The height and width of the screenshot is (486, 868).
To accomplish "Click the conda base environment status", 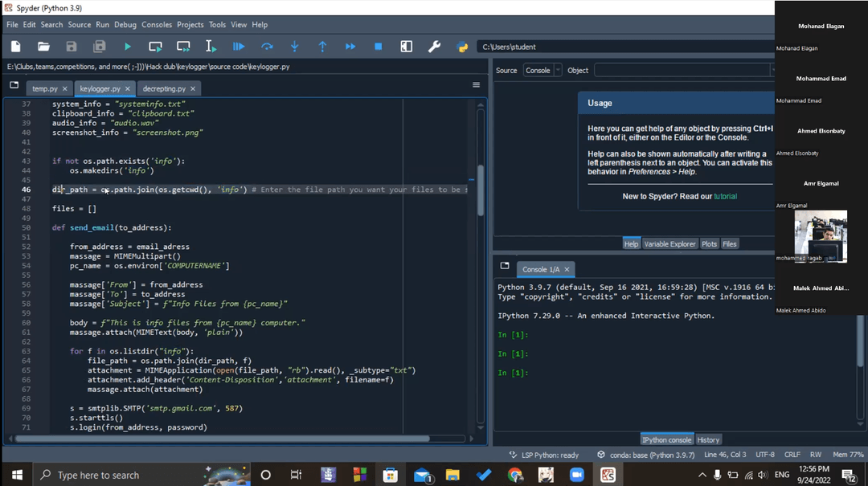I will point(645,455).
